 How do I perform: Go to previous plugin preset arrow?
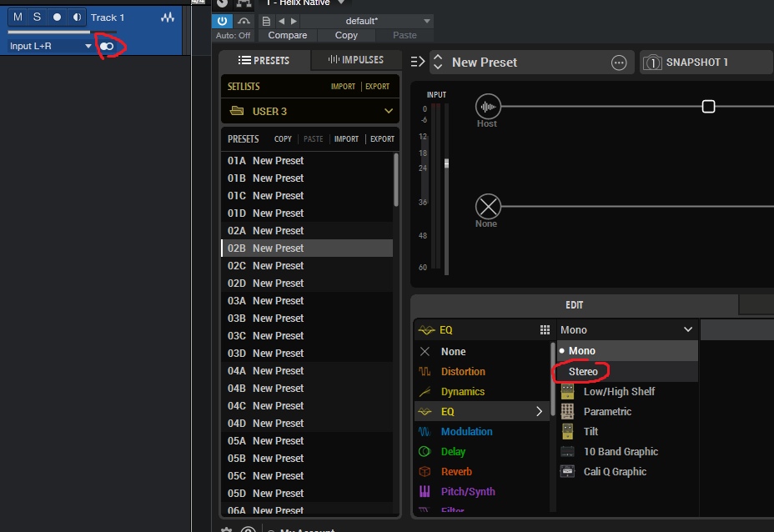(x=281, y=21)
